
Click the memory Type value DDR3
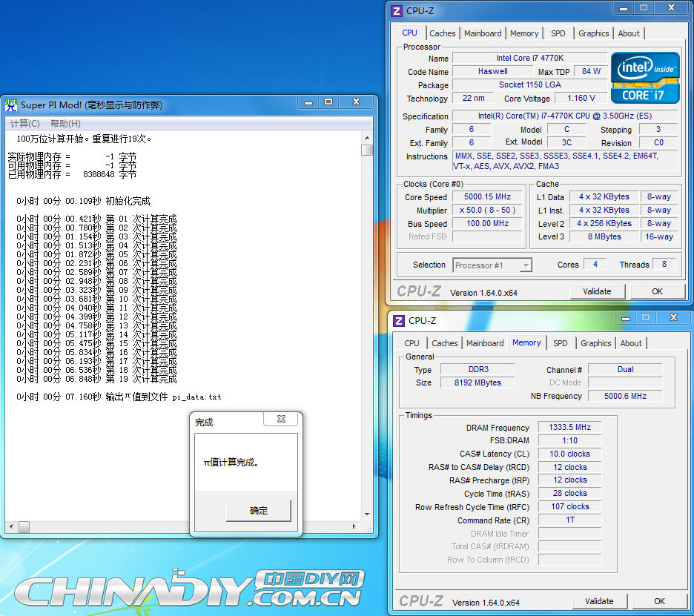(478, 369)
